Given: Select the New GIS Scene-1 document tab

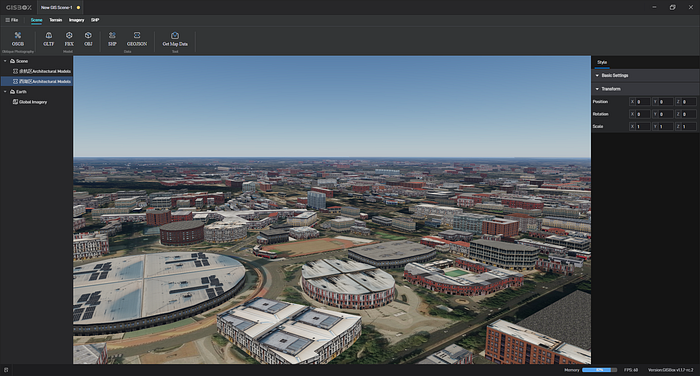Looking at the screenshot, I should click(x=60, y=8).
